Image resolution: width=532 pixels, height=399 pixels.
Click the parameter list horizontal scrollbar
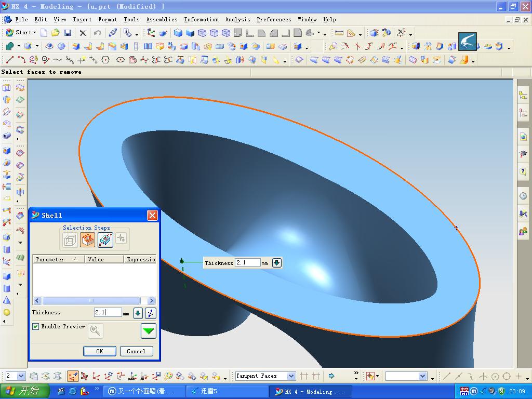91,301
